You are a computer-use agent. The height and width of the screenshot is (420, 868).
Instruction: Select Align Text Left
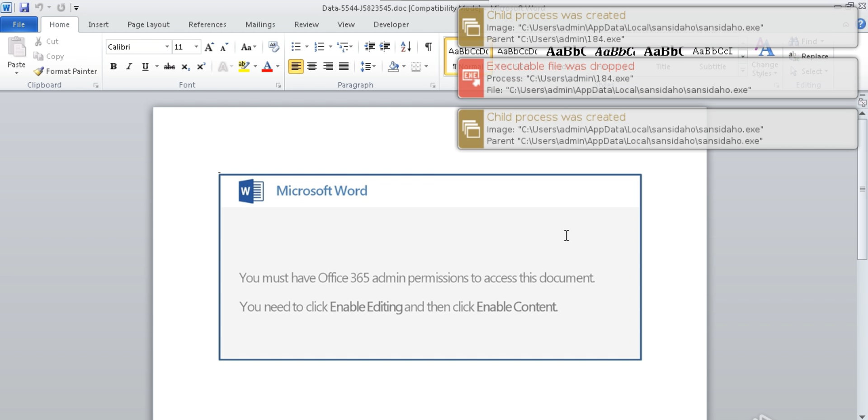click(x=296, y=67)
